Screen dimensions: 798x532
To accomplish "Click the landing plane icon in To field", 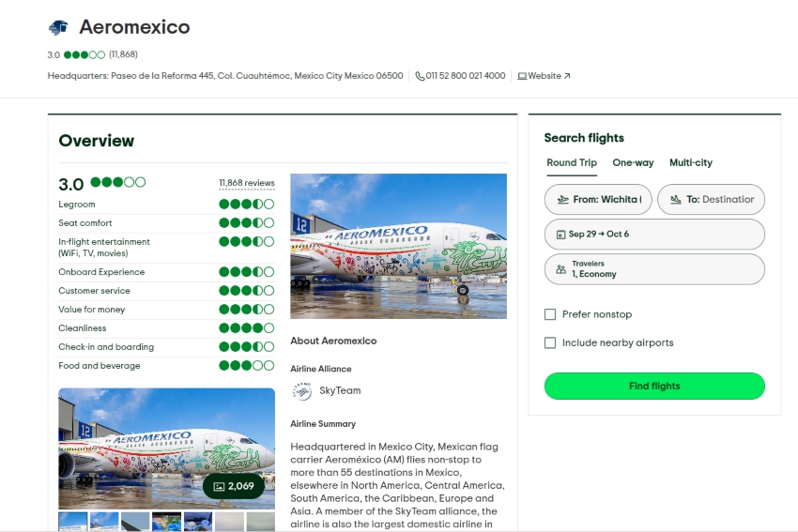I will point(676,199).
